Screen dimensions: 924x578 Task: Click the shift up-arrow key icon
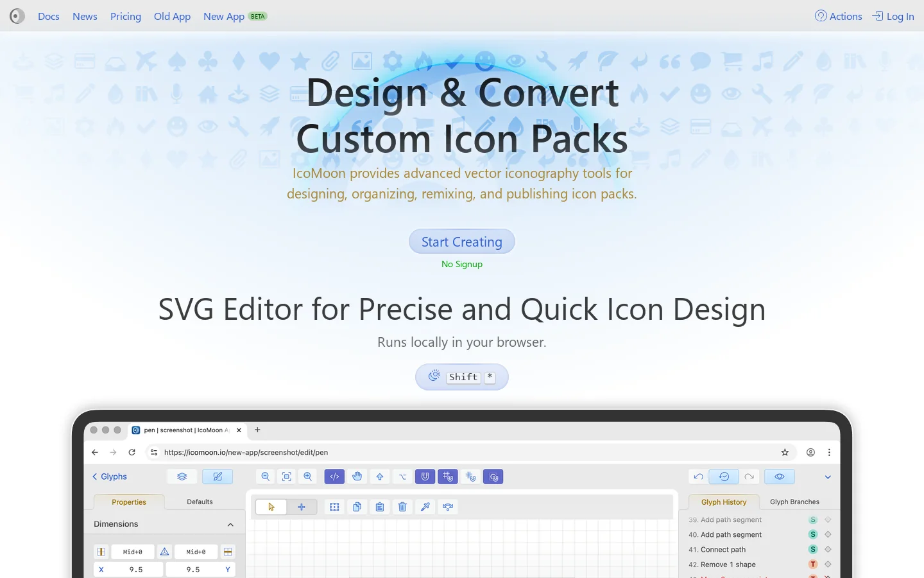click(x=380, y=477)
